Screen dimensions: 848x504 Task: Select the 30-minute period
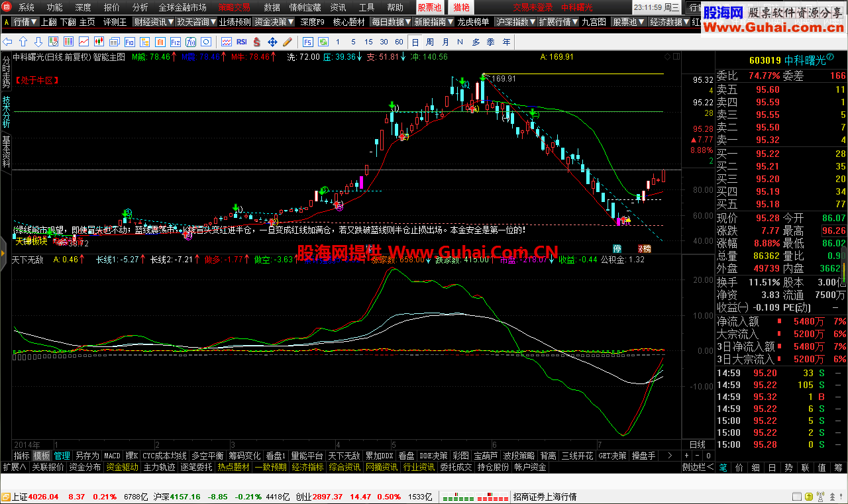click(384, 42)
